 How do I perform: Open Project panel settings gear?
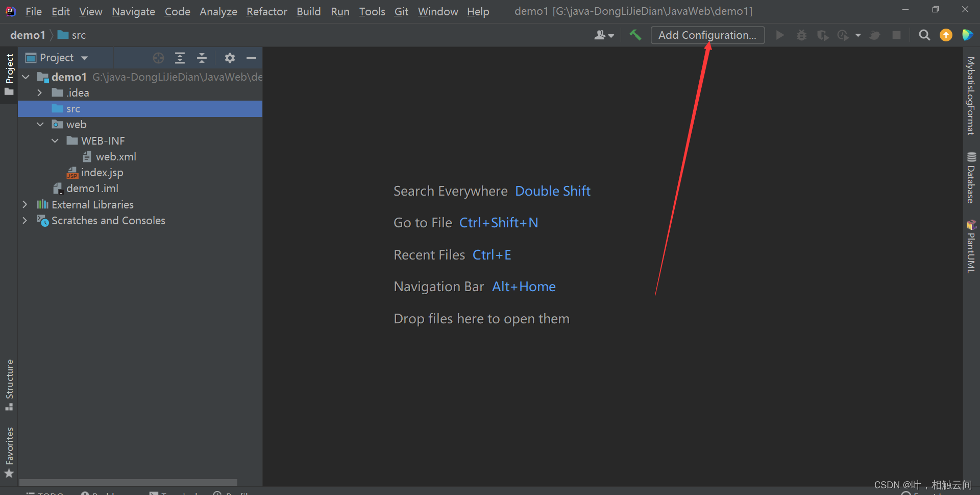pos(230,58)
